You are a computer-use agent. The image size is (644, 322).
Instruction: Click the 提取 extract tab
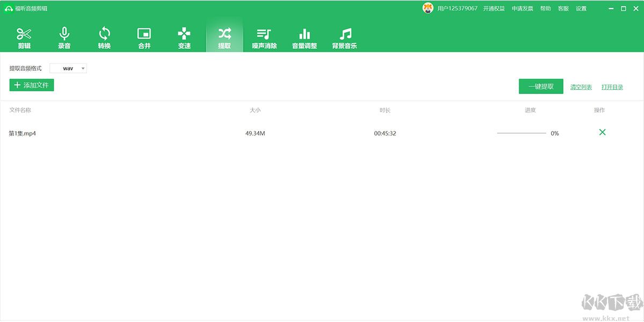click(224, 38)
